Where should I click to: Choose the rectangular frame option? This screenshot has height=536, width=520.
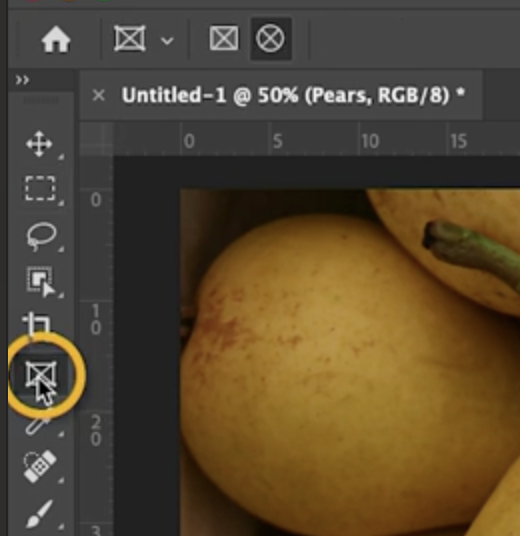click(224, 38)
